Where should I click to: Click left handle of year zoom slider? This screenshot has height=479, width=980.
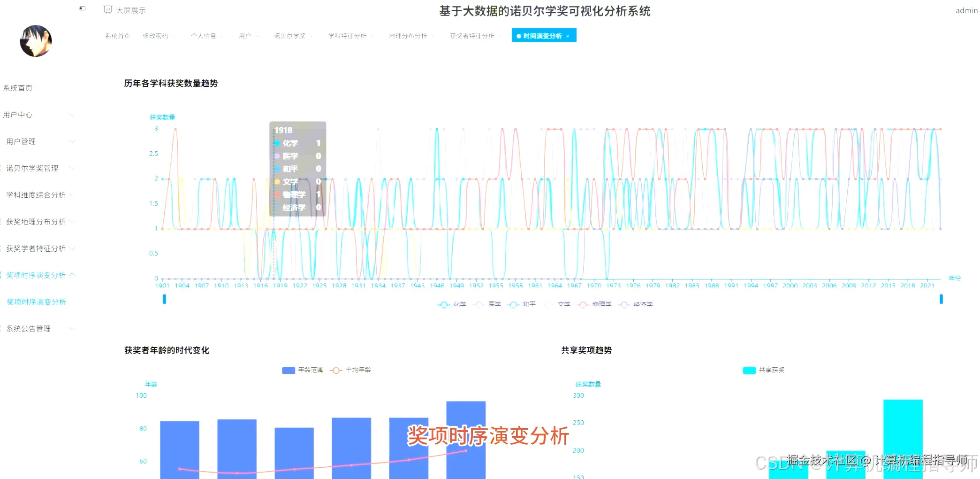coord(164,299)
